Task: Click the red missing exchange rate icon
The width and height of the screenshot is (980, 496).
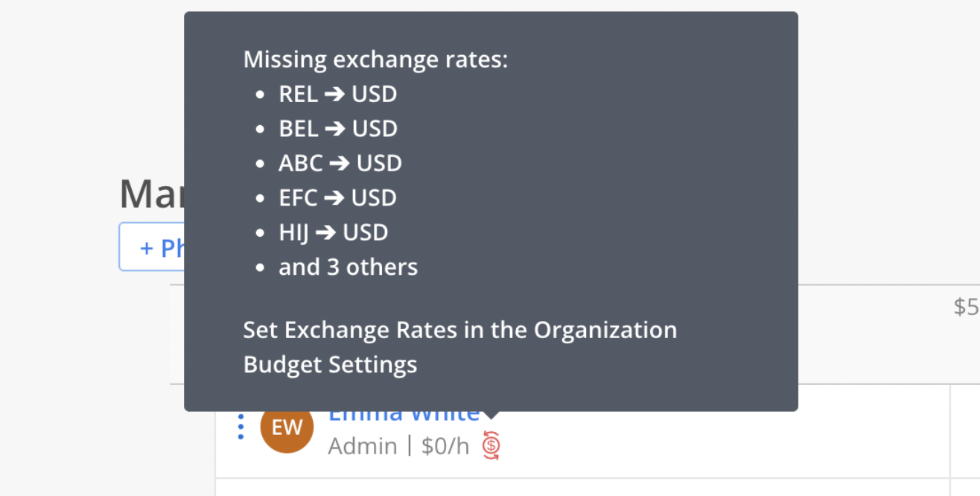Action: (491, 445)
